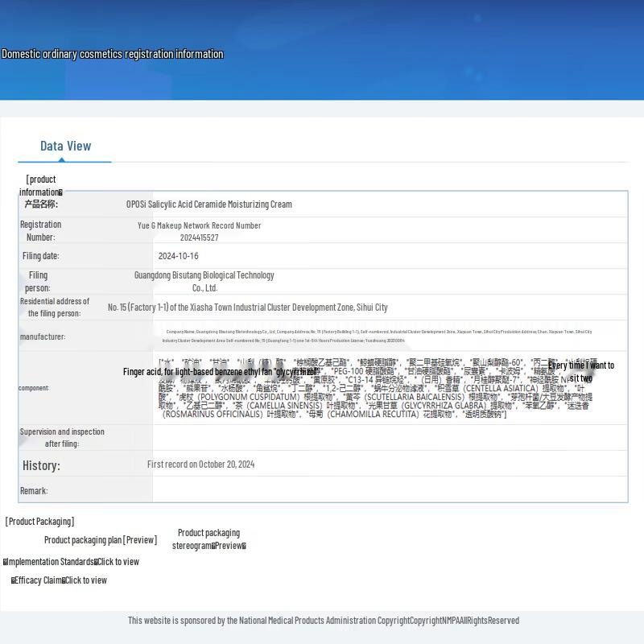Image resolution: width=644 pixels, height=644 pixels.
Task: Click the NMPA copyright footer text
Action: pyautogui.click(x=323, y=621)
